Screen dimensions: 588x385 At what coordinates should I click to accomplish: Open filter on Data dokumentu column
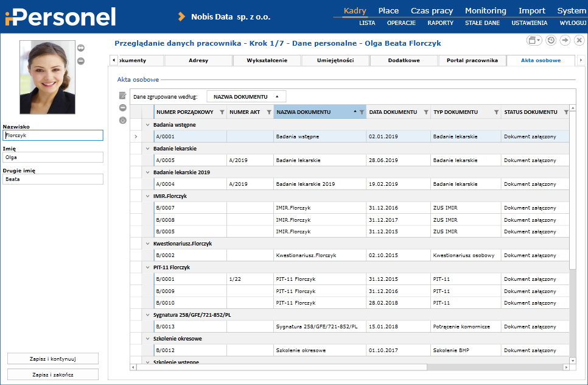(425, 112)
